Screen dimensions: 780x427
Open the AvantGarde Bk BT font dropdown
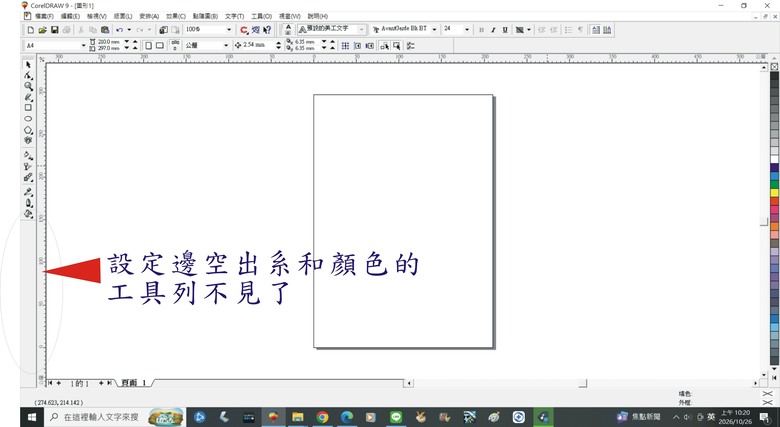tap(434, 30)
